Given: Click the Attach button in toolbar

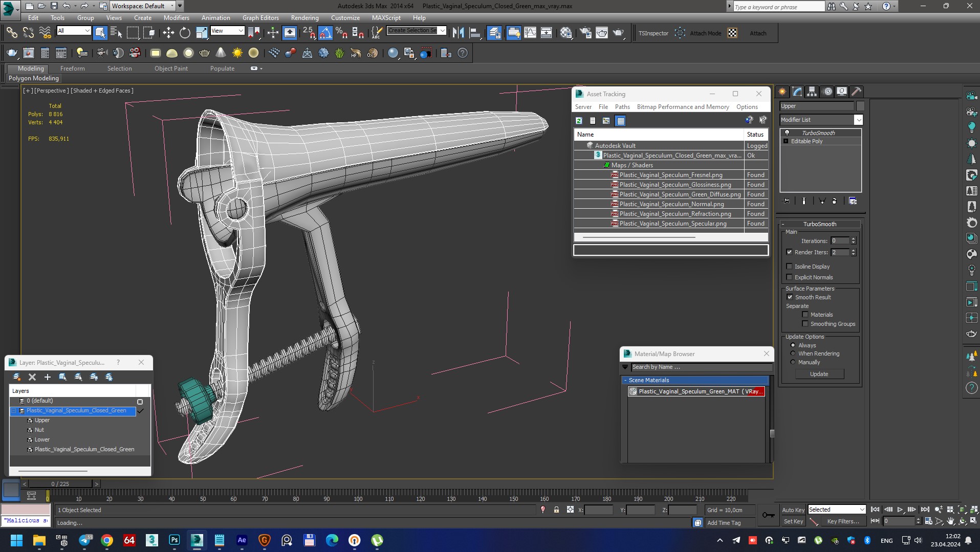Looking at the screenshot, I should point(758,33).
